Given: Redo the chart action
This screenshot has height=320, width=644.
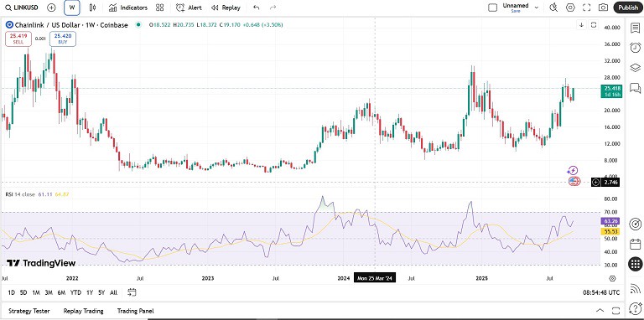Looking at the screenshot, I should [x=273, y=8].
